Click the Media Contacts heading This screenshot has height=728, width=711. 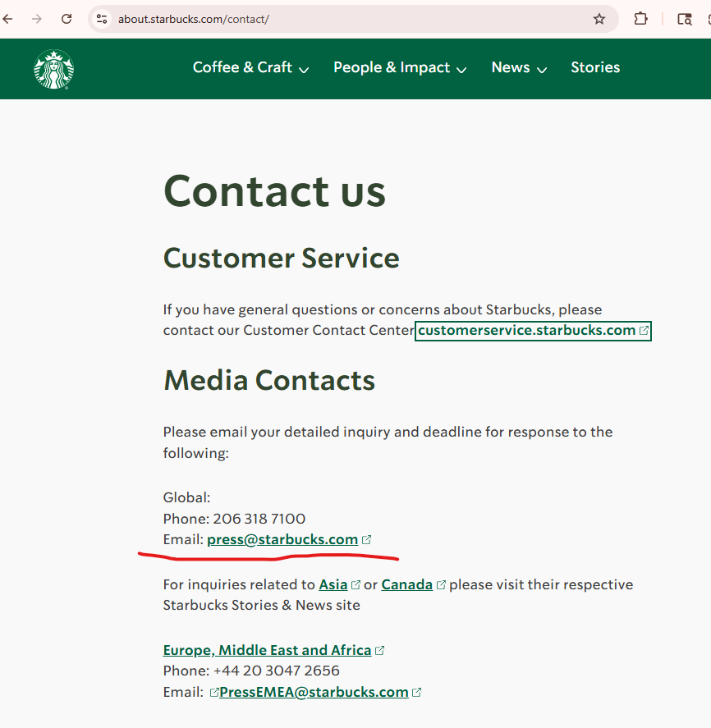coord(269,380)
